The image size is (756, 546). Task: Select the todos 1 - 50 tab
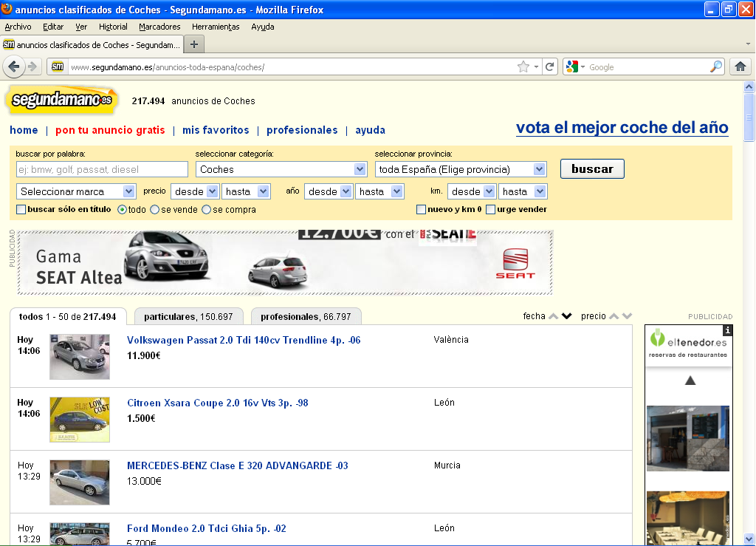tap(68, 316)
